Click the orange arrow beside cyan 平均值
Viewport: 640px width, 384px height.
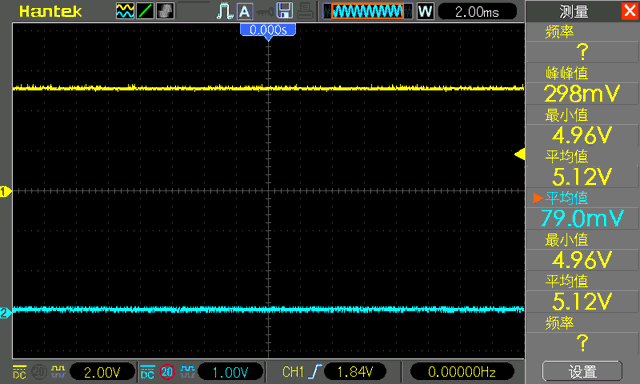(x=538, y=198)
